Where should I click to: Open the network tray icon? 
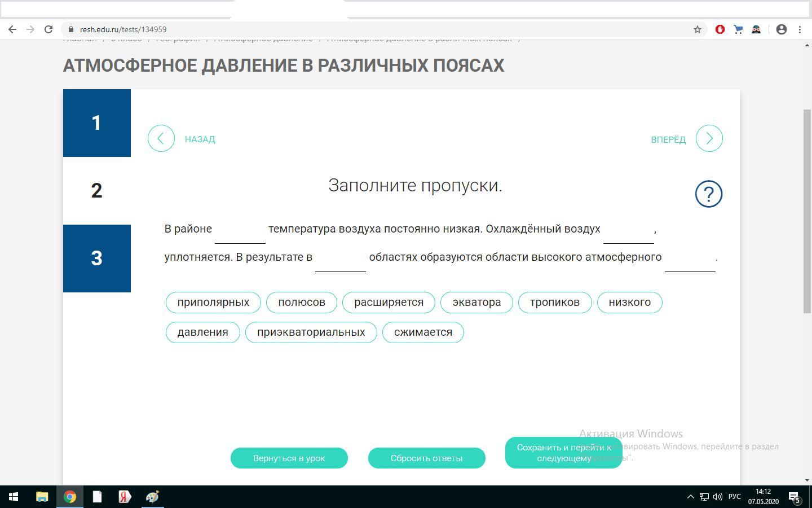(x=704, y=497)
